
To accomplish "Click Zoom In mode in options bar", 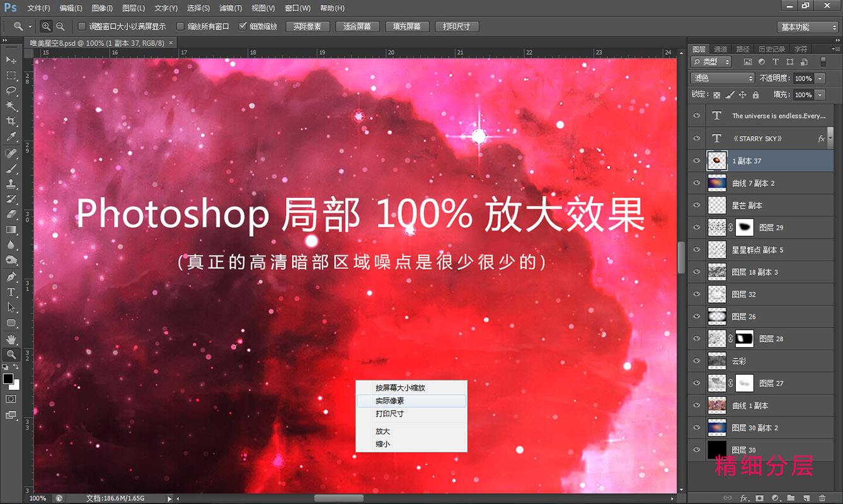I will 46,26.
